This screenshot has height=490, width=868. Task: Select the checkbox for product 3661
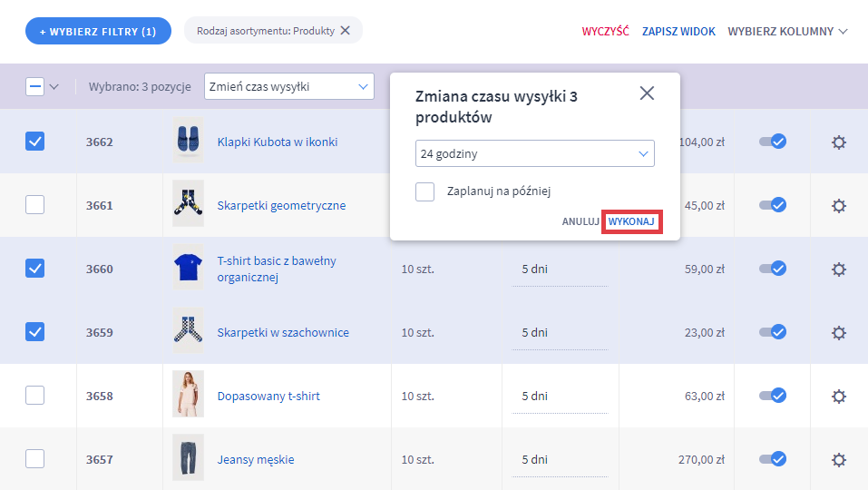point(34,205)
